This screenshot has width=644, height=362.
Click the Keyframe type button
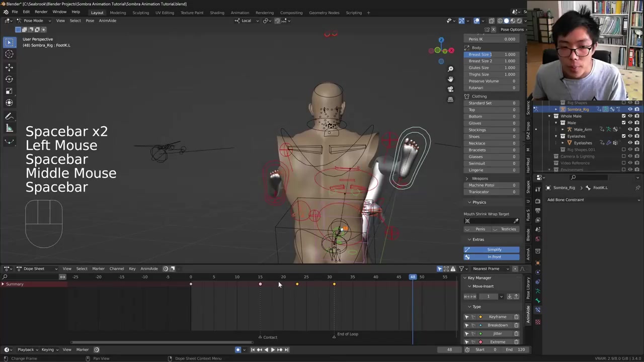click(x=497, y=317)
